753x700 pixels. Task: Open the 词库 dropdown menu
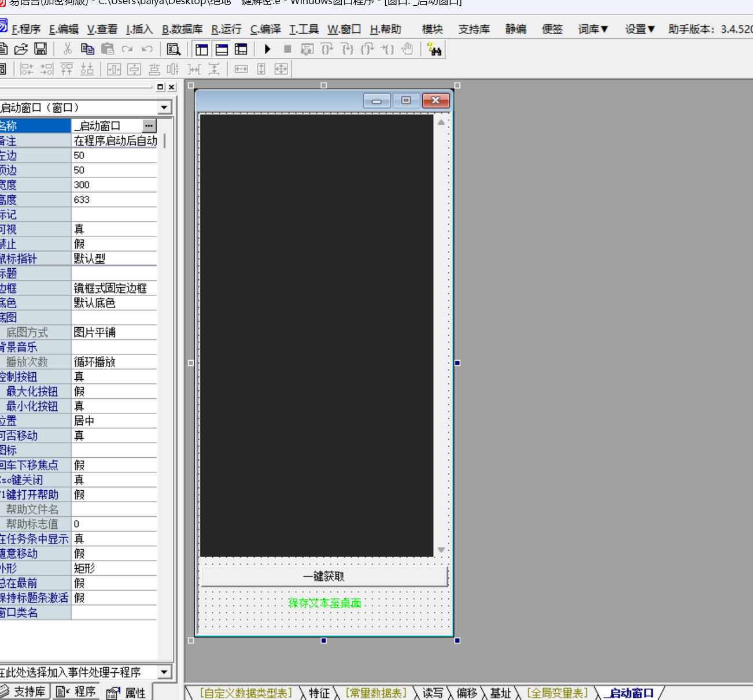(x=593, y=29)
